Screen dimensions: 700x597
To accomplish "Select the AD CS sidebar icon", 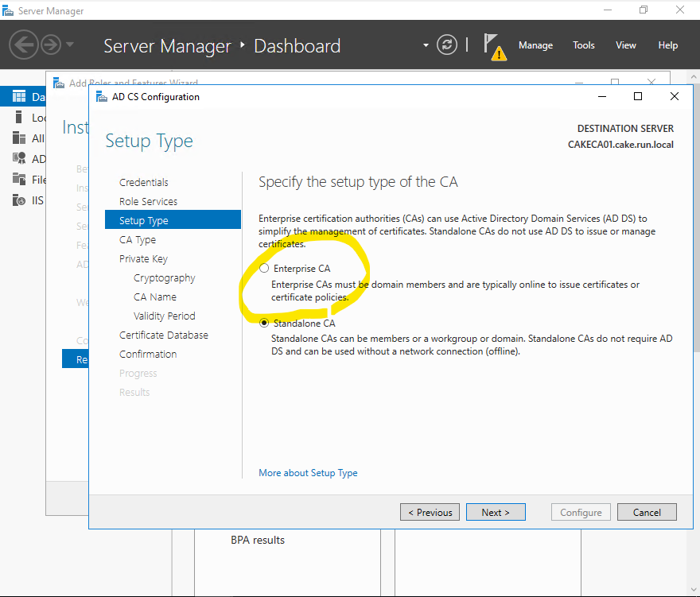I will pyautogui.click(x=19, y=158).
